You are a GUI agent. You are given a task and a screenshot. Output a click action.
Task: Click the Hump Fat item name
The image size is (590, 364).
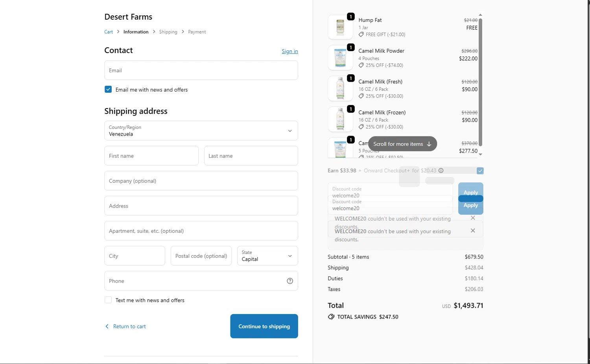(x=370, y=20)
